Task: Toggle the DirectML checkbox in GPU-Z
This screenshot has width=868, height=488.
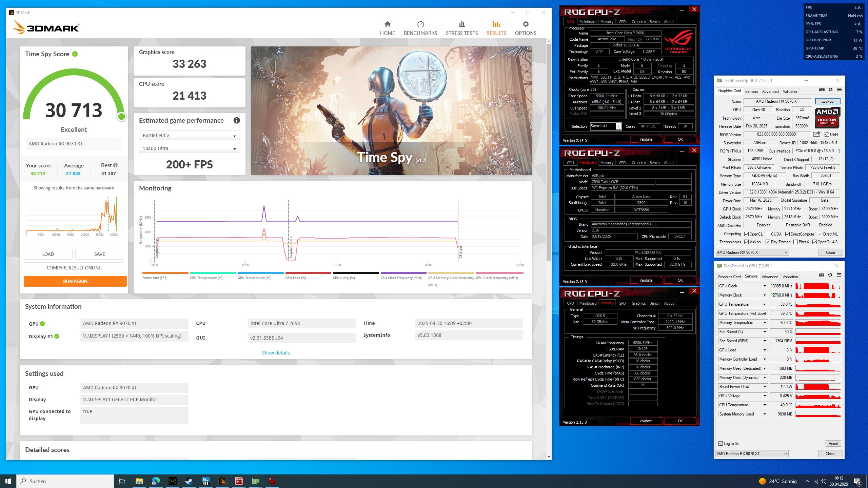Action: (820, 234)
